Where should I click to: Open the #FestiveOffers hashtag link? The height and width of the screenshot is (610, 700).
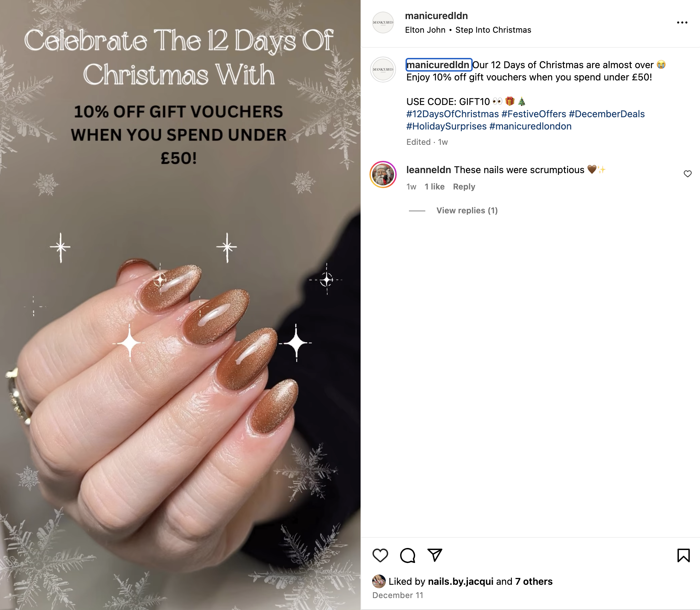[534, 114]
